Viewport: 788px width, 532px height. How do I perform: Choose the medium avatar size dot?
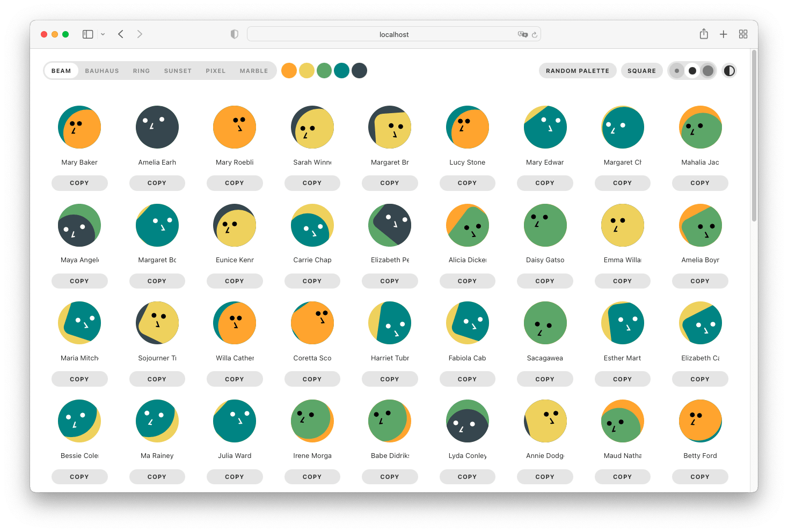pyautogui.click(x=692, y=71)
